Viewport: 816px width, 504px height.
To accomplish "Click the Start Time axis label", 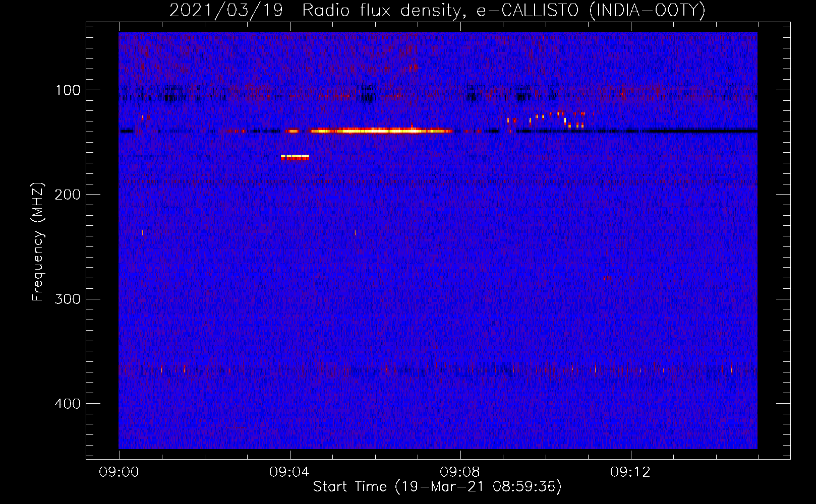I will 437,486.
